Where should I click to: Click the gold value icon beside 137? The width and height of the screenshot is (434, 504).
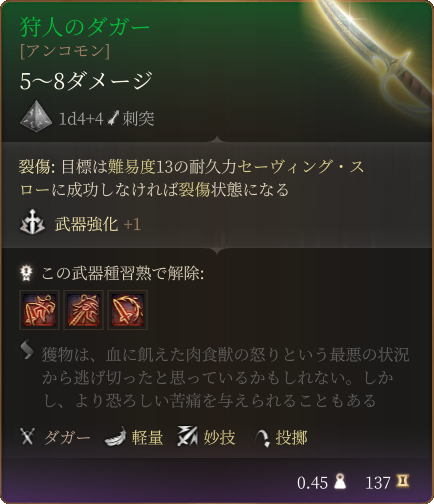click(x=402, y=481)
